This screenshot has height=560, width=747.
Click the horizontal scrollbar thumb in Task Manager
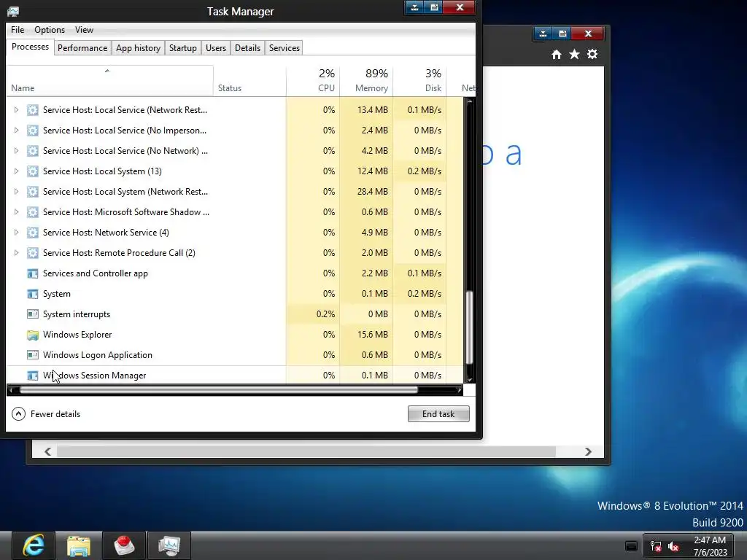tap(219, 390)
